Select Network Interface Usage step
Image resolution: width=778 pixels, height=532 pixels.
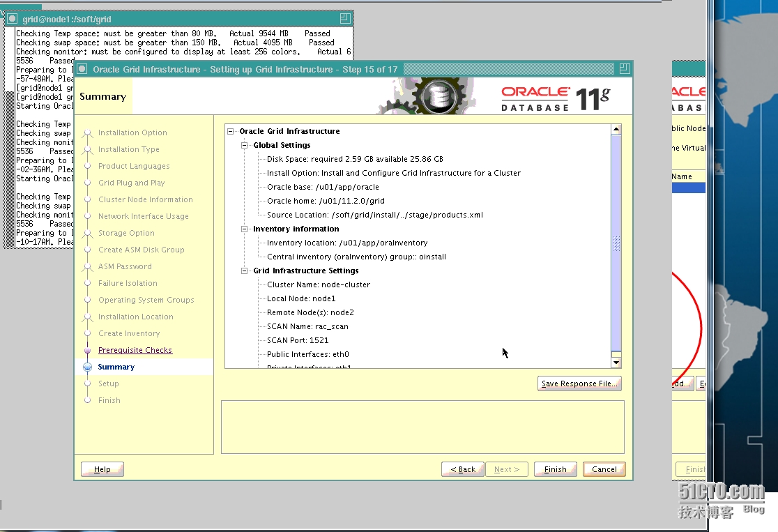(144, 216)
